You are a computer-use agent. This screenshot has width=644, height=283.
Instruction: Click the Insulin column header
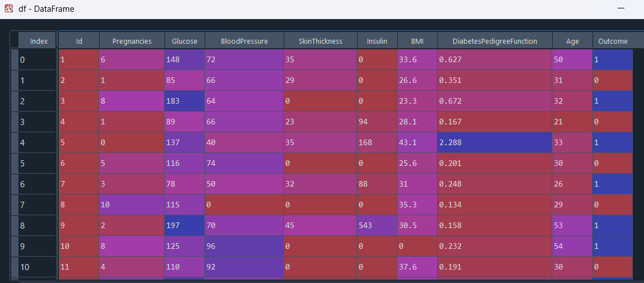[377, 41]
